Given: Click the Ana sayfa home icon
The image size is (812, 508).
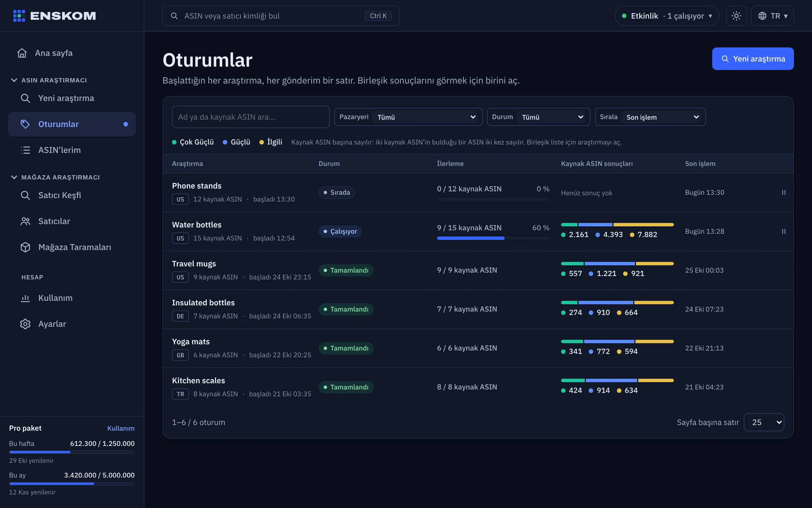Looking at the screenshot, I should [22, 53].
